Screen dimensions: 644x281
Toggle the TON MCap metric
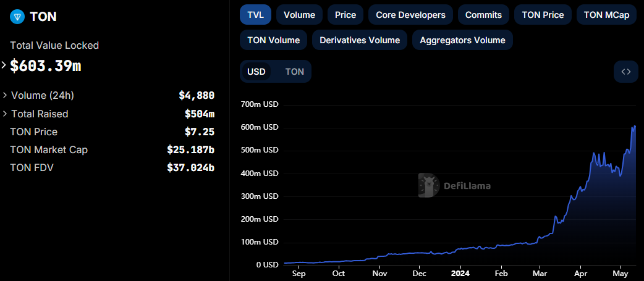tap(607, 15)
